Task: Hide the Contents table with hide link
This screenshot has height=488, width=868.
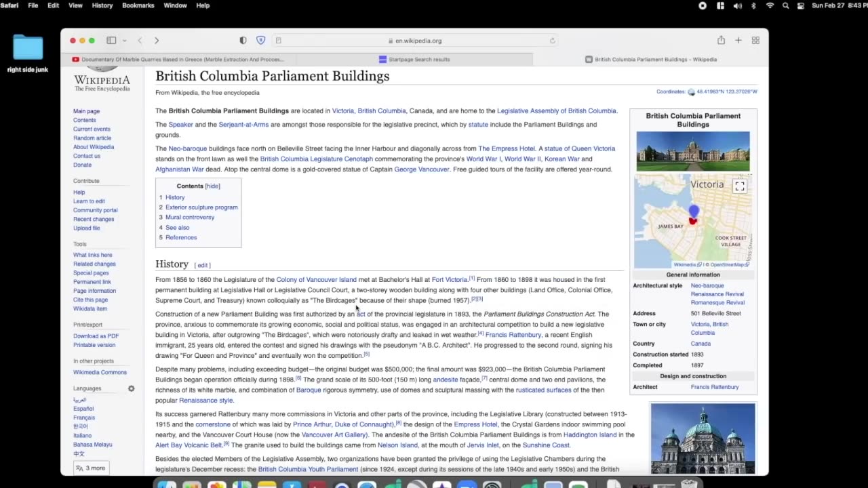Action: (213, 186)
